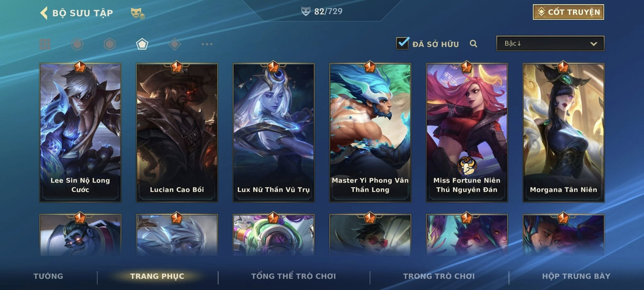Select the diamond rarity filter icon
The image size is (644, 290).
[x=175, y=44]
